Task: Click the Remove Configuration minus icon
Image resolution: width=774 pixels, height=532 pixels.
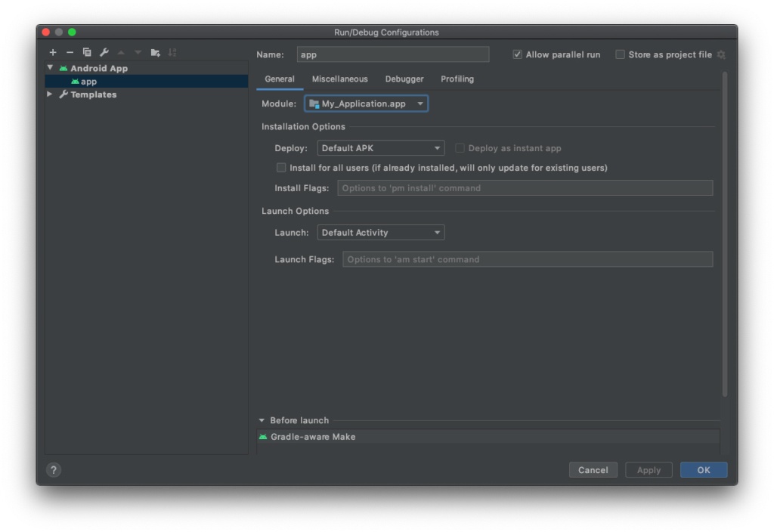Action: (70, 52)
